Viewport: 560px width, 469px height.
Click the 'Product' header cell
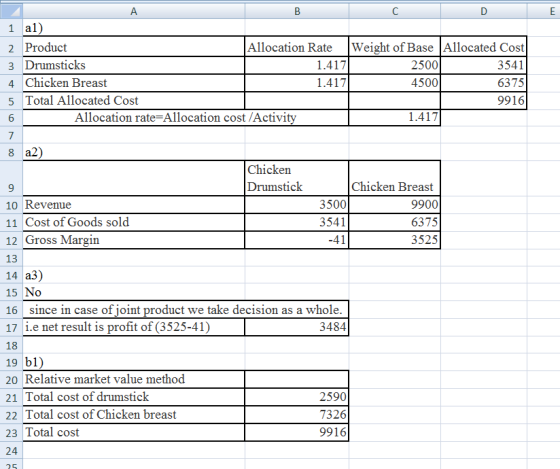[134, 47]
